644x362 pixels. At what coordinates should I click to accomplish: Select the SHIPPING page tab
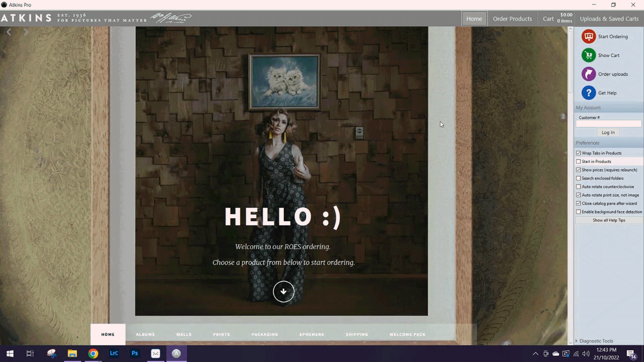[357, 334]
